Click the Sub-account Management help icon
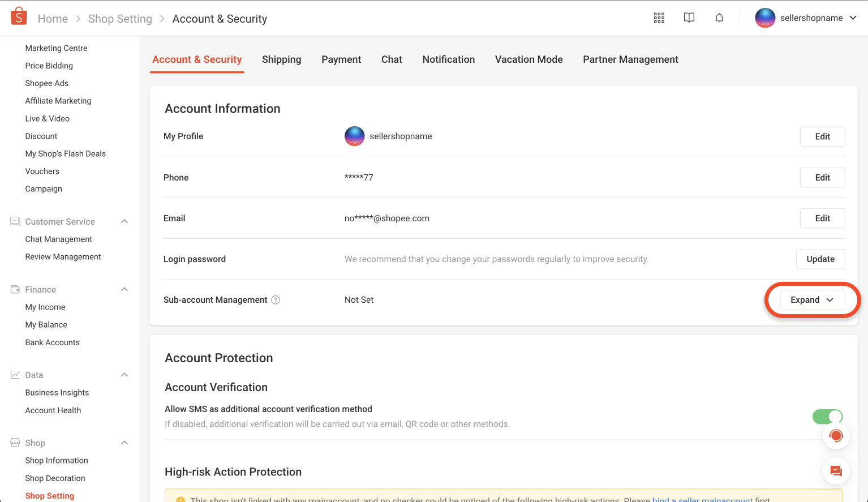The image size is (868, 502). pyautogui.click(x=276, y=299)
